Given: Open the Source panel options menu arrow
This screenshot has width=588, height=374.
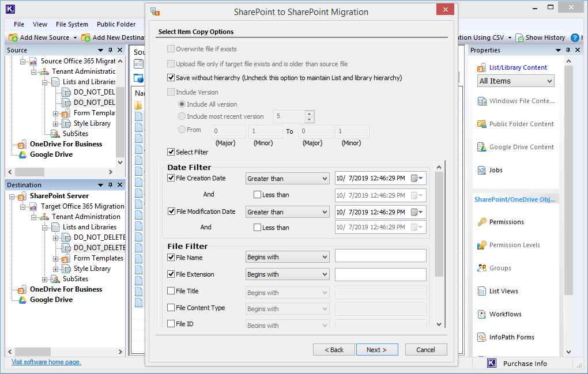Looking at the screenshot, I should [100, 50].
